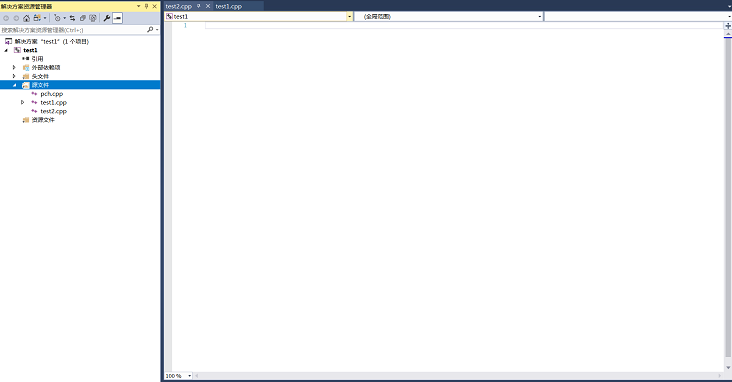This screenshot has height=382, width=732.
Task: Switch to the test1.cpp editor tab
Action: click(229, 7)
